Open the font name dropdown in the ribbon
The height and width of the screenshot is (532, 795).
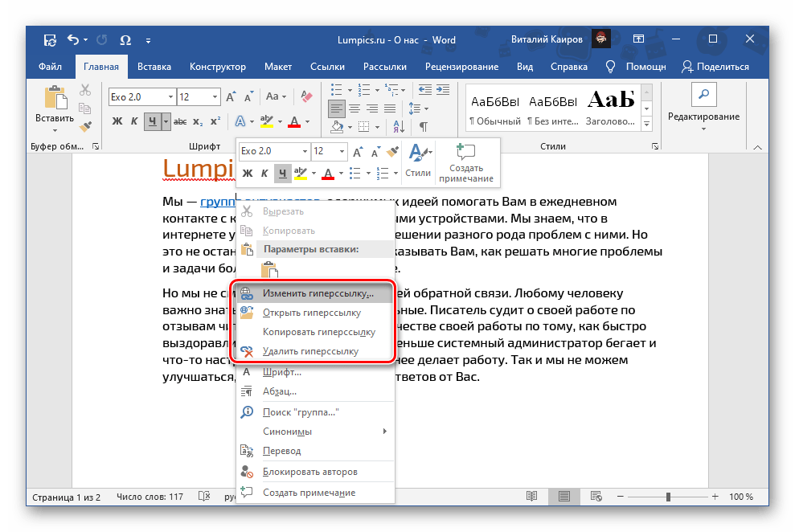(170, 97)
